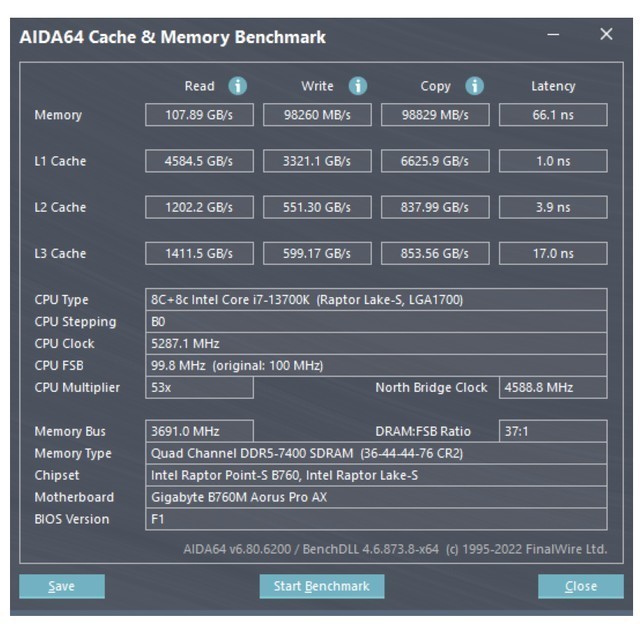Click Chipset field Intel Raptor Point-S B760

(x=376, y=475)
